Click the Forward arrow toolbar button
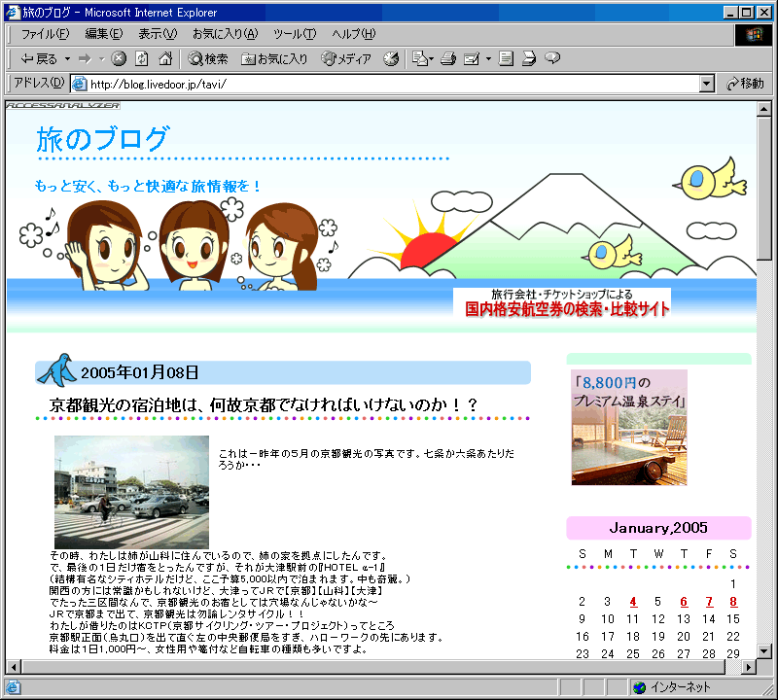The height and width of the screenshot is (700, 778). coord(85,59)
